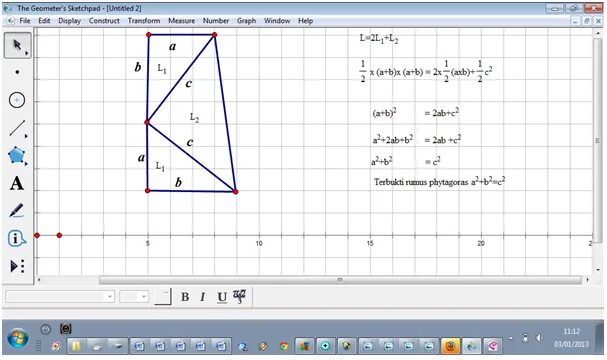Click the (a+b)² = 2ab+c² equation
Viewport: 607px width, 360px height.
click(416, 113)
